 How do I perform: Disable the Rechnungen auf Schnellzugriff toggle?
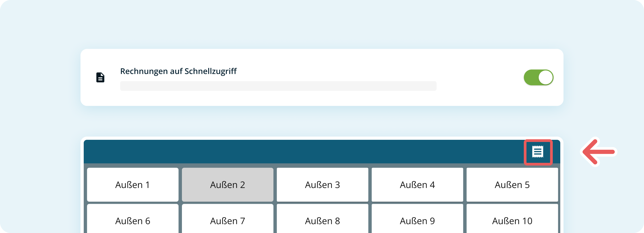point(538,77)
